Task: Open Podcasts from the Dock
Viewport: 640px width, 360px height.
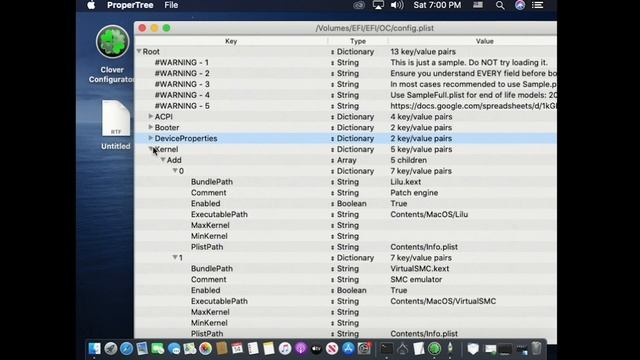Action: (301, 349)
